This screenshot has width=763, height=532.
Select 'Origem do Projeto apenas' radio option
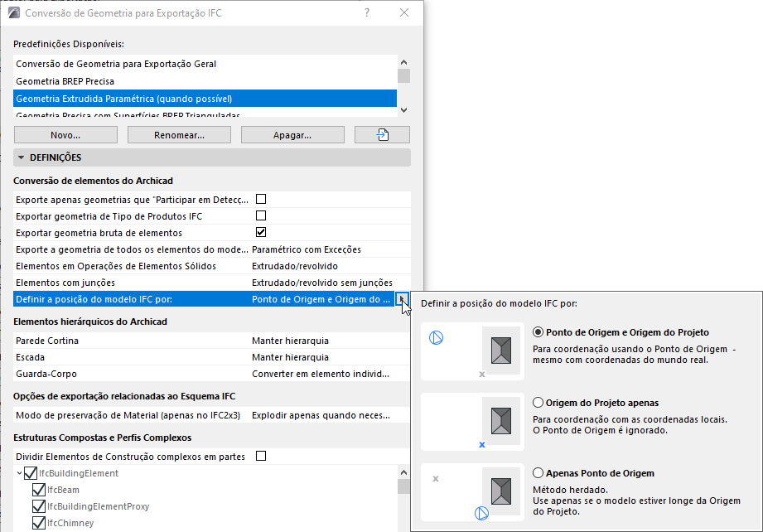pyautogui.click(x=538, y=403)
